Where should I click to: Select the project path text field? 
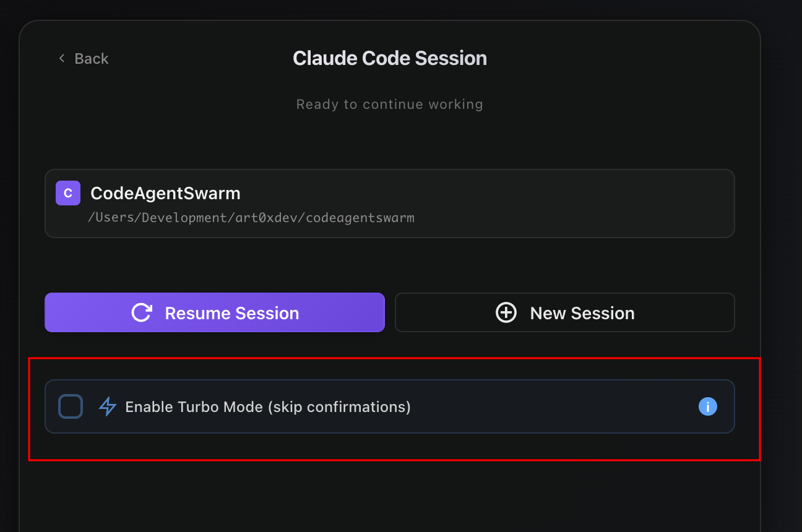click(252, 218)
